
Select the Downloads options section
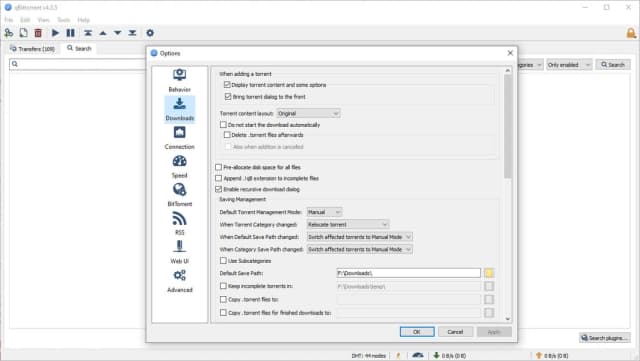coord(180,109)
